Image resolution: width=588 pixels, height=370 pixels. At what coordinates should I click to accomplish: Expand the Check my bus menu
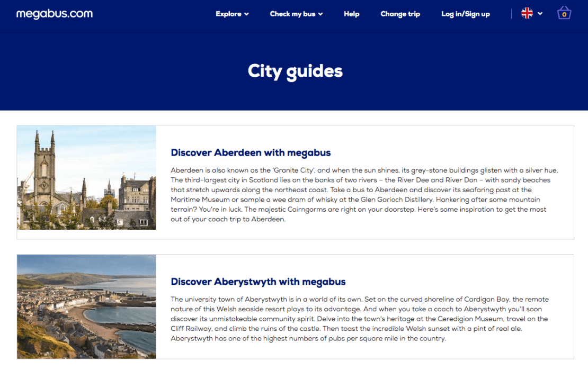(296, 14)
